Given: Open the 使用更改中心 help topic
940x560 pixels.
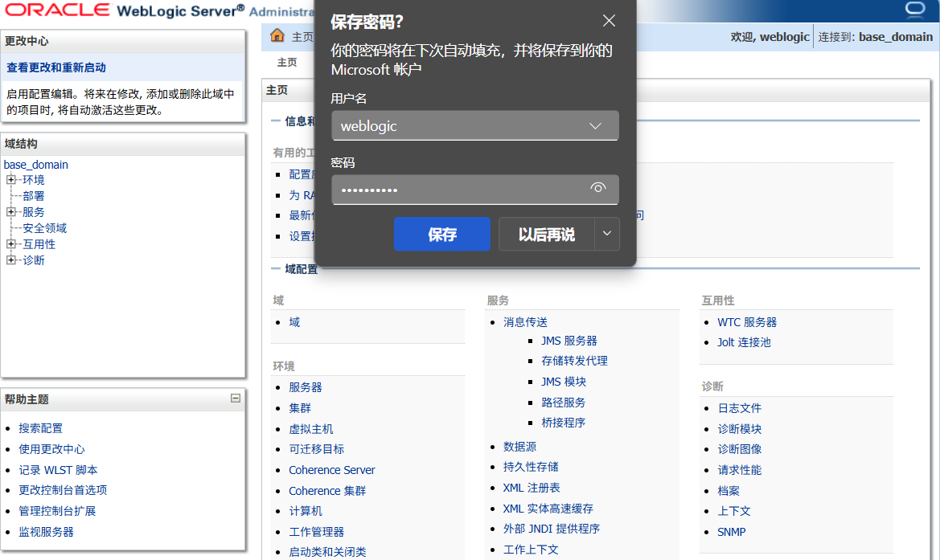Looking at the screenshot, I should (51, 449).
